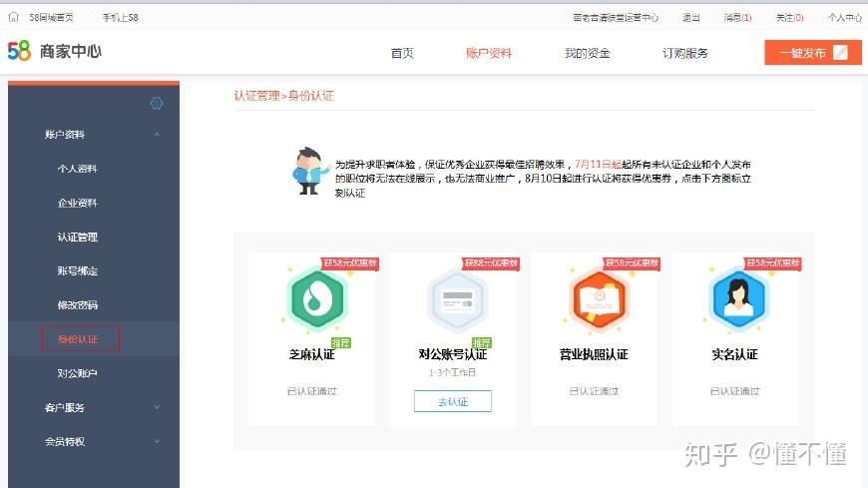
Task: Click the 获58元优惠券 tag on 营业执照认证
Action: (633, 262)
